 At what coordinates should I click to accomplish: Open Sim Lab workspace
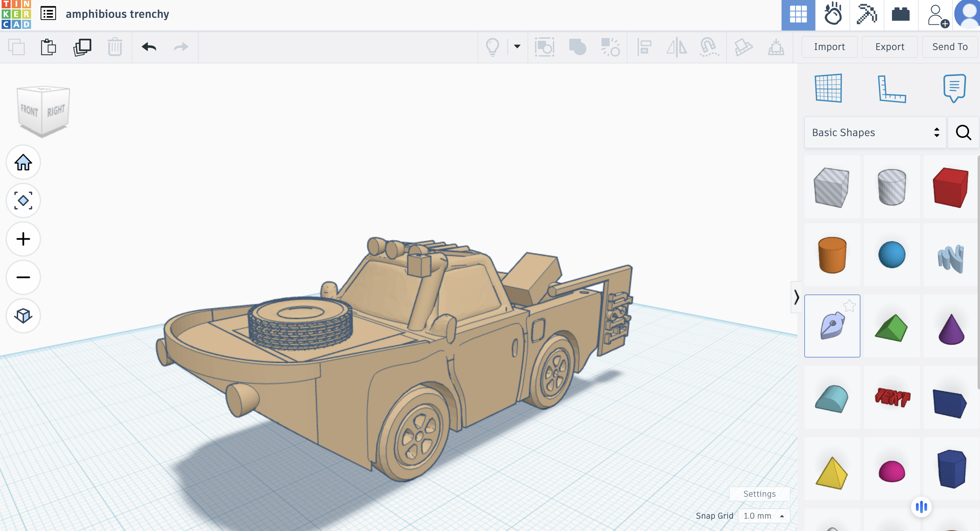pos(832,15)
